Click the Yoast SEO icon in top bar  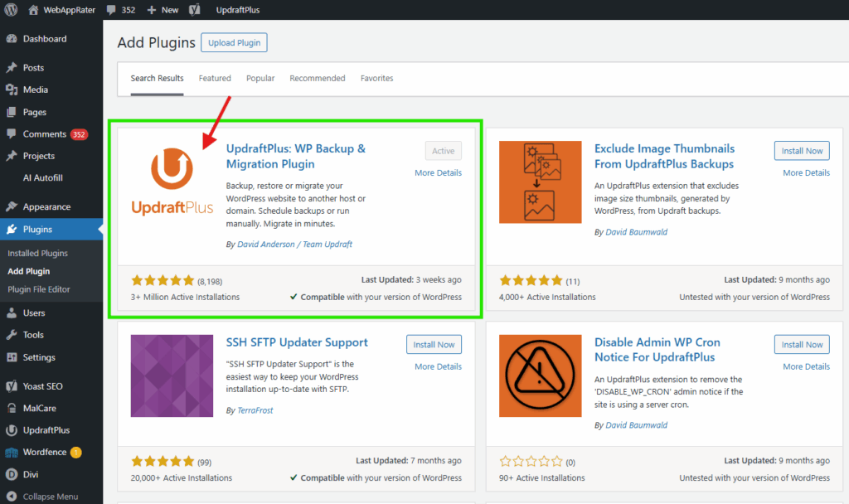click(x=194, y=10)
